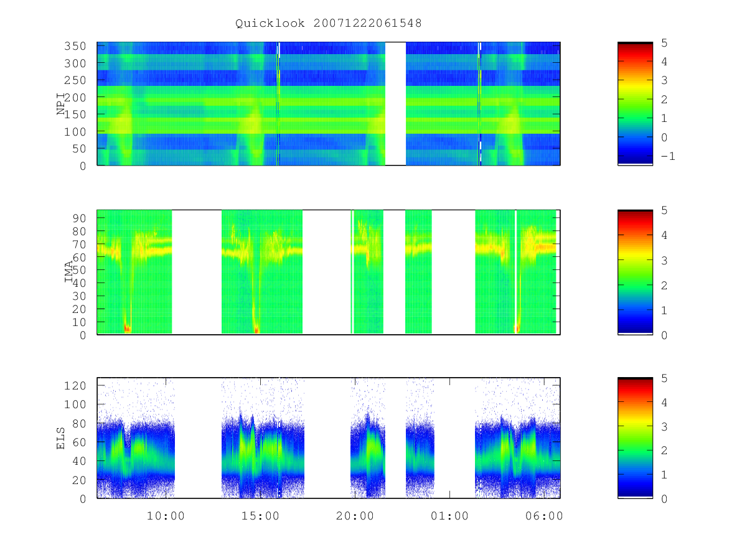Click the plot title Quicklook 20071222061548
Screen dimensions: 747x560
(x=328, y=24)
